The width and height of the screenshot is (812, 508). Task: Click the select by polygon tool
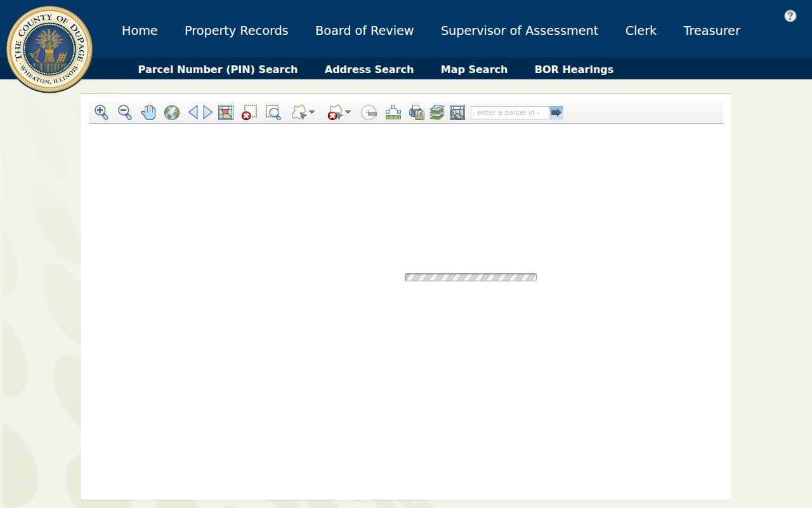299,112
